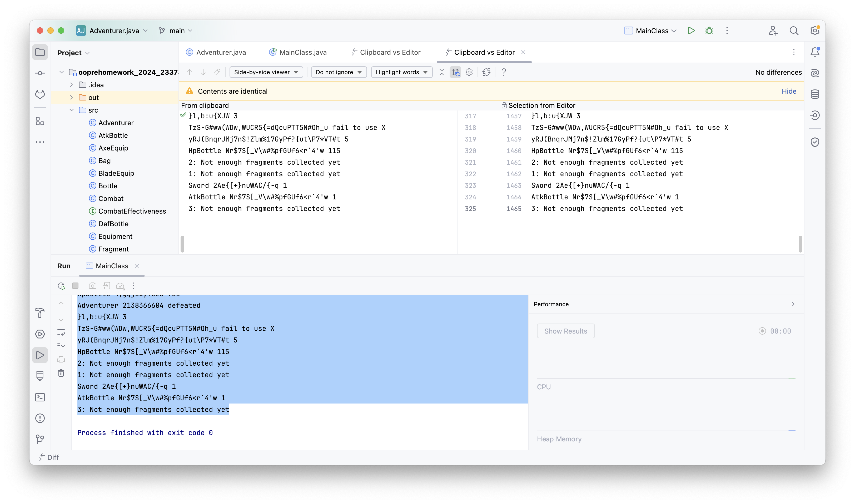855x504 pixels.
Task: Run MainClass with green play button
Action: [x=691, y=31]
